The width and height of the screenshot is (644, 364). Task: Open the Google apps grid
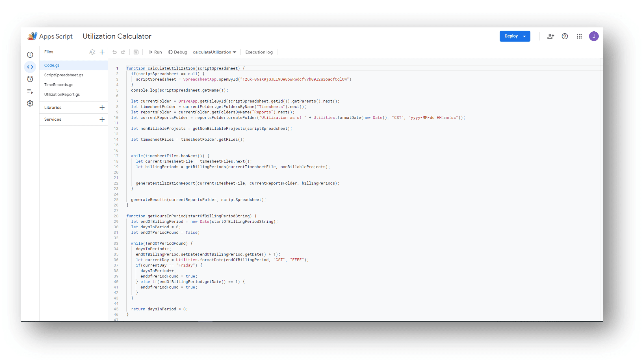point(579,36)
